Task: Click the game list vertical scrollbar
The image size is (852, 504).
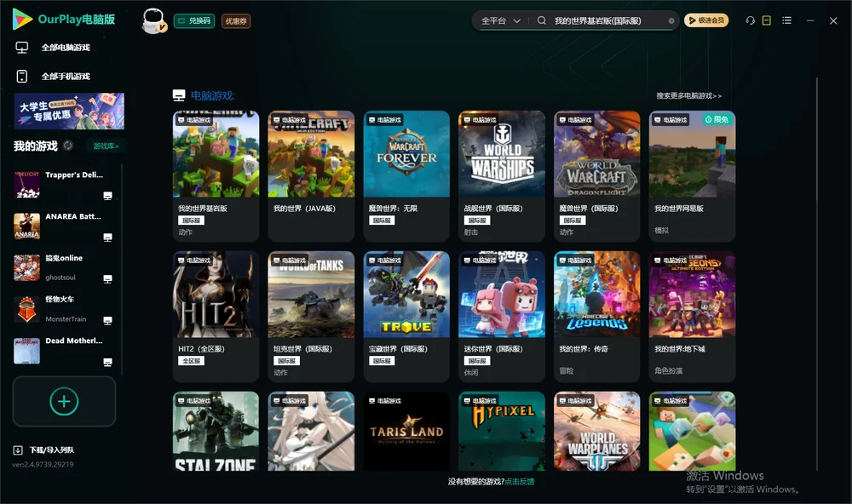Action: pyautogui.click(x=817, y=274)
